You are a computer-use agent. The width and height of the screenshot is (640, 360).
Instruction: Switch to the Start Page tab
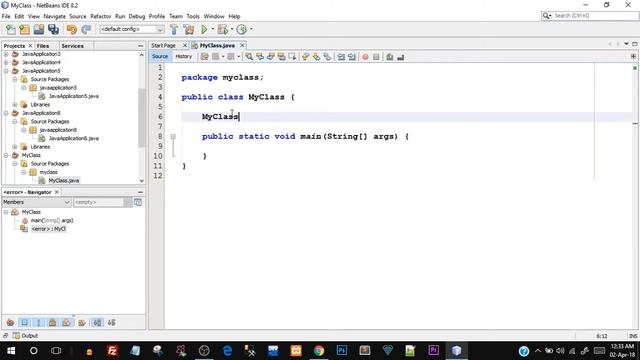[163, 46]
